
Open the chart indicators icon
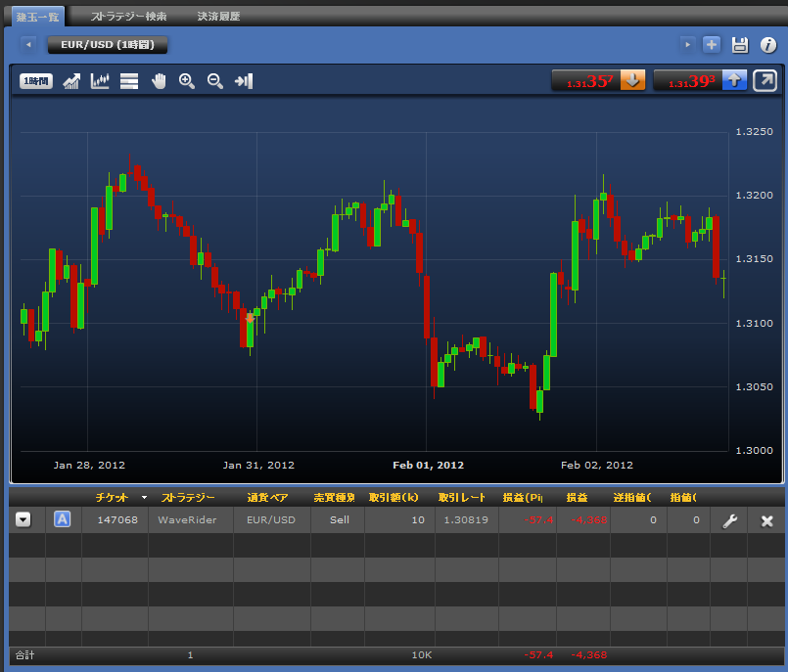[x=100, y=81]
